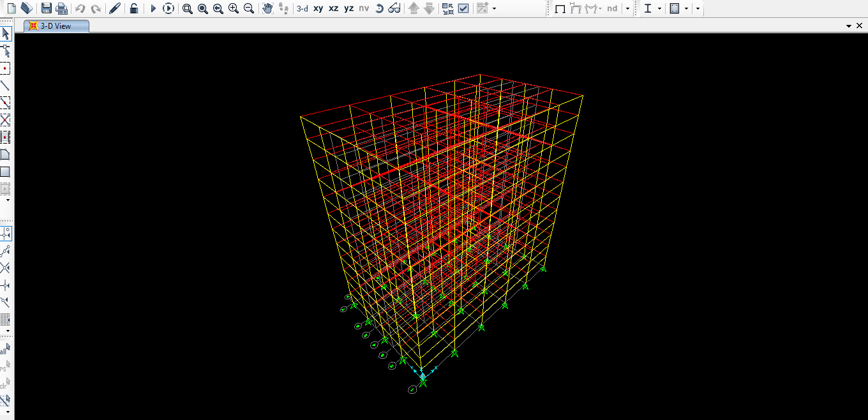
Task: Click the Run Analysis play button
Action: (x=153, y=8)
